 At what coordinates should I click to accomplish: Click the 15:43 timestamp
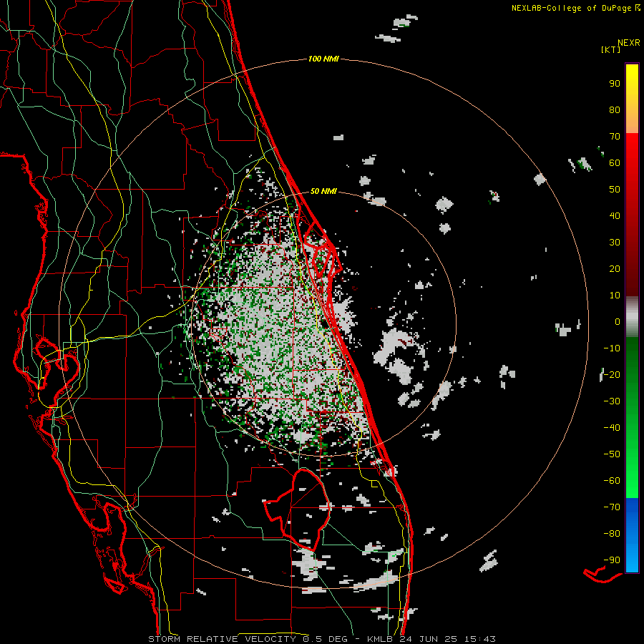(480, 639)
